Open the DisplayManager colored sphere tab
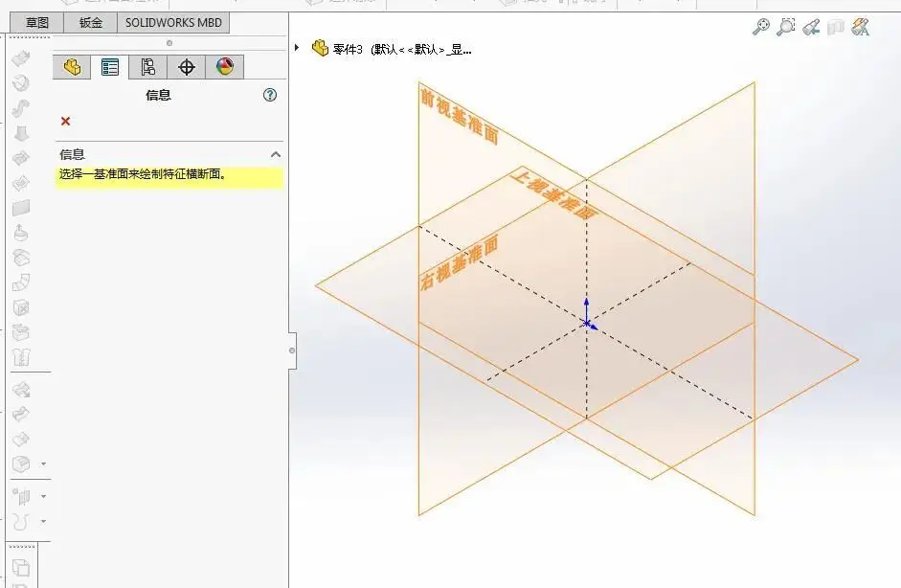The image size is (901, 588). (222, 67)
